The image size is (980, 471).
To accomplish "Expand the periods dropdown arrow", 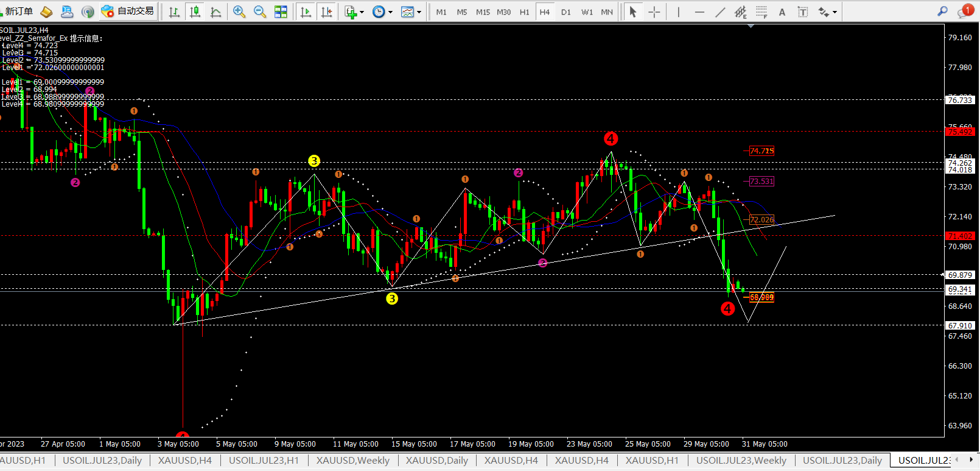I will coord(390,12).
